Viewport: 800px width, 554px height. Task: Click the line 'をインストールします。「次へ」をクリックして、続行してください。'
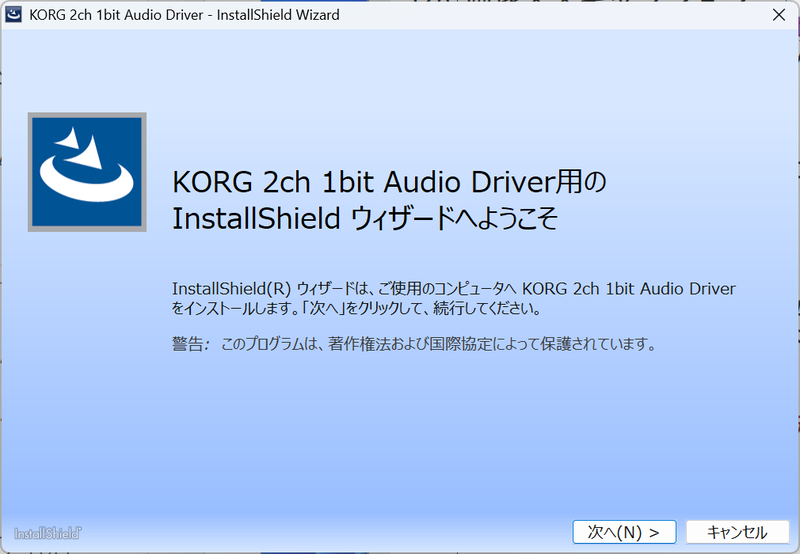point(356,308)
